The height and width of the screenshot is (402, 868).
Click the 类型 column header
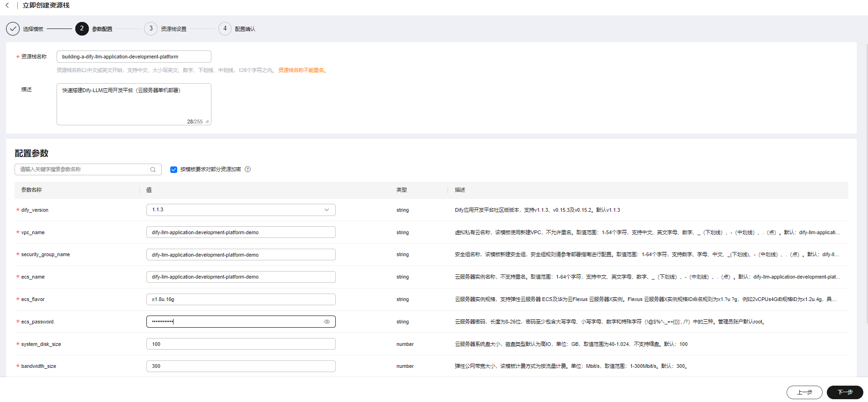[x=402, y=190]
